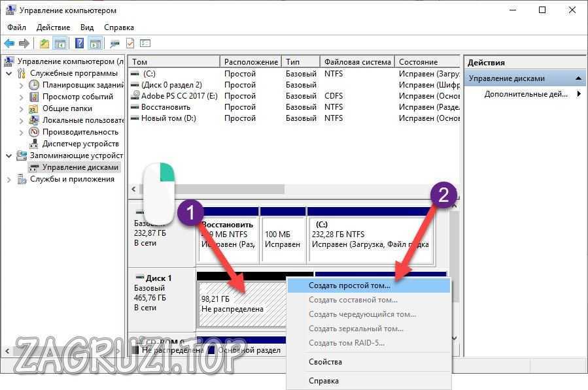Click the Производительность icon in the tree
588x390 pixels.
[34, 132]
